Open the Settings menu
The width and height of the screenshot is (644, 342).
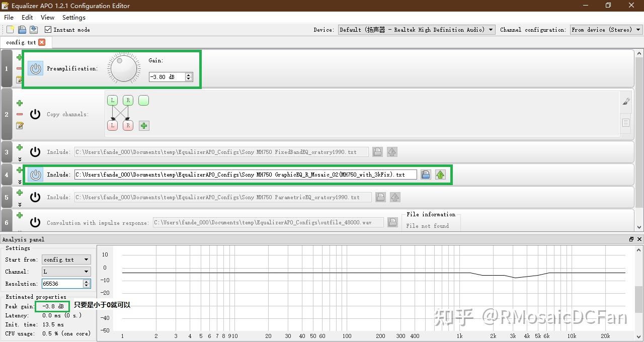[x=73, y=17]
